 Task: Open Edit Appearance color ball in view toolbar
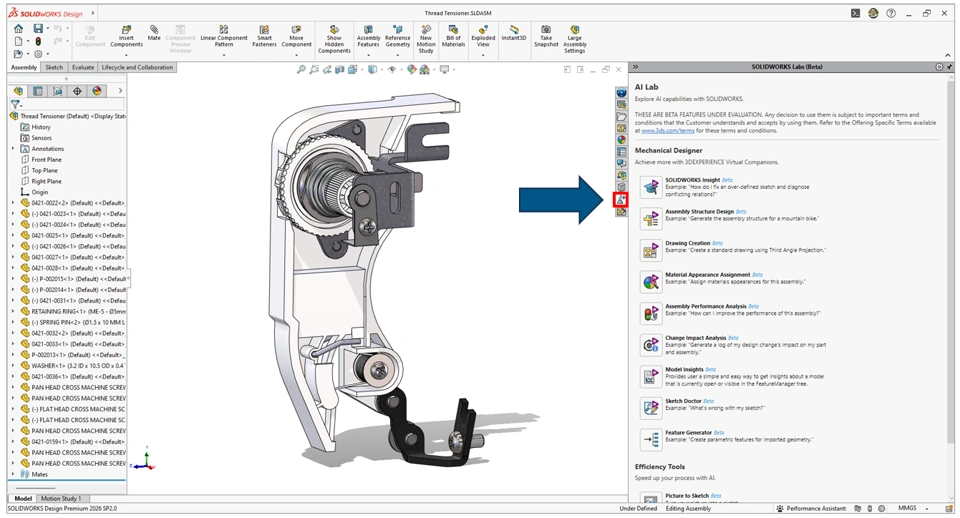pos(411,70)
